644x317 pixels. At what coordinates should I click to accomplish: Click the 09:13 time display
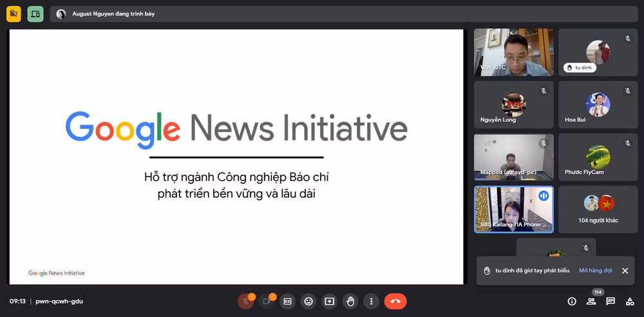tap(17, 302)
